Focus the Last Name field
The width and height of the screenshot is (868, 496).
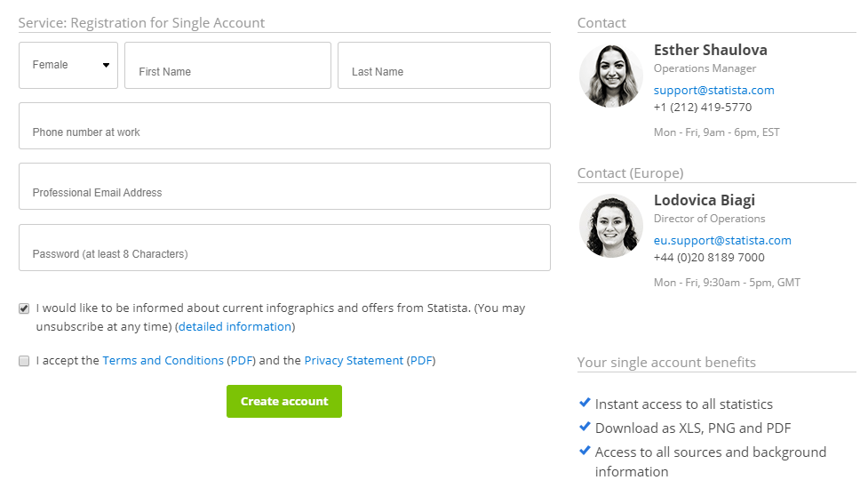[x=444, y=65]
